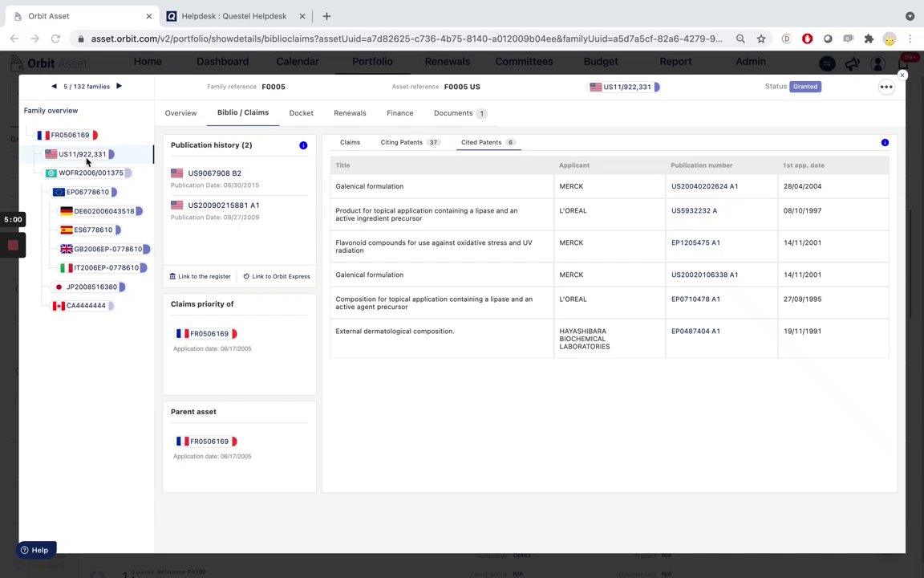Click publication EP0487404 A1
924x578 pixels.
pyautogui.click(x=695, y=332)
